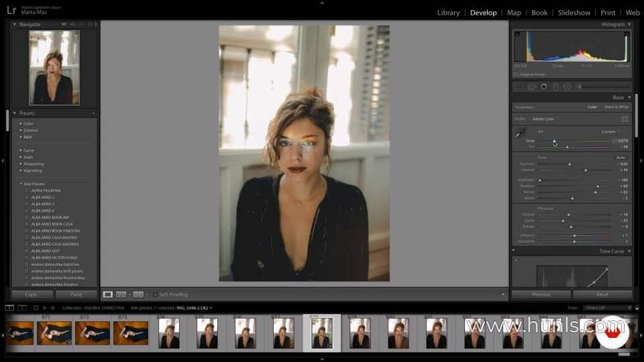The image size is (644, 362).
Task: Click the main window display icon
Action: [9, 308]
